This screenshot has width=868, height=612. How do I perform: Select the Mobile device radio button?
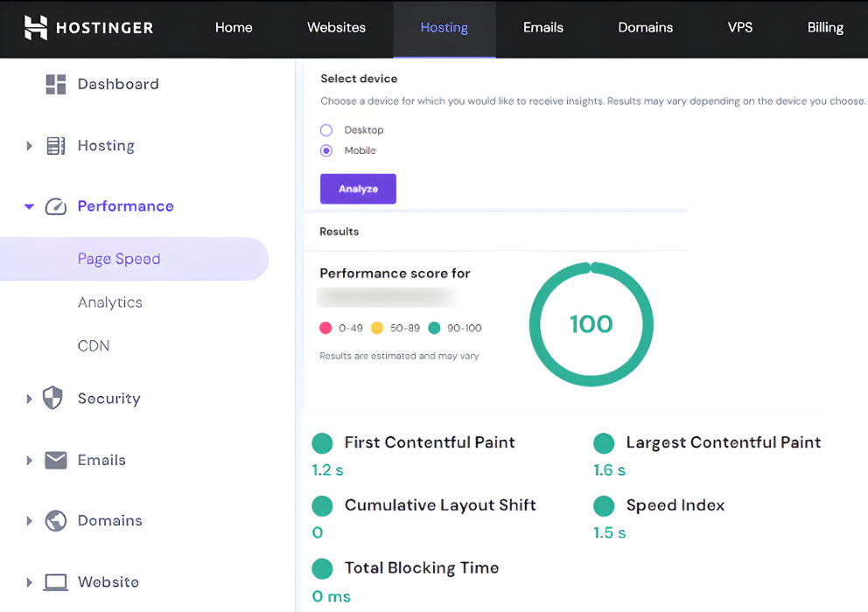click(326, 150)
